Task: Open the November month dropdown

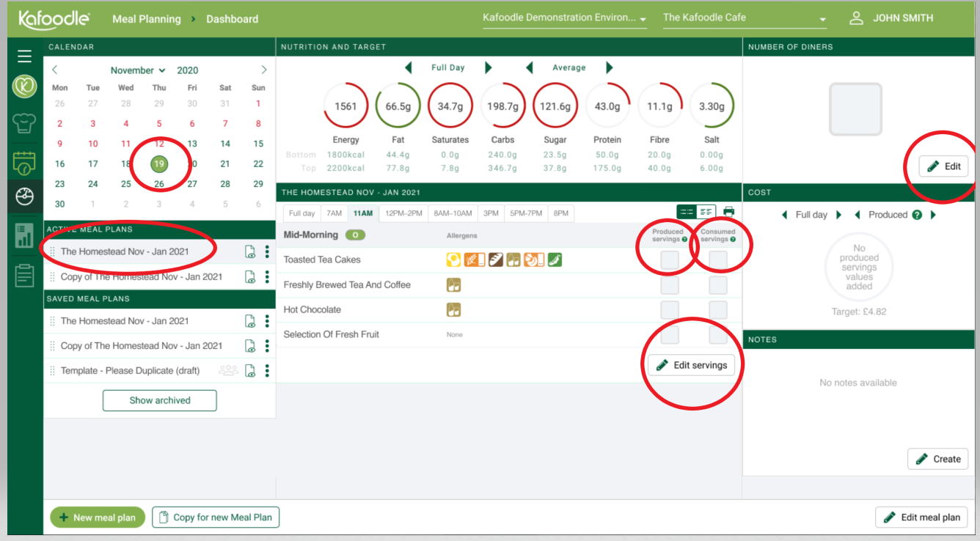Action: point(138,70)
